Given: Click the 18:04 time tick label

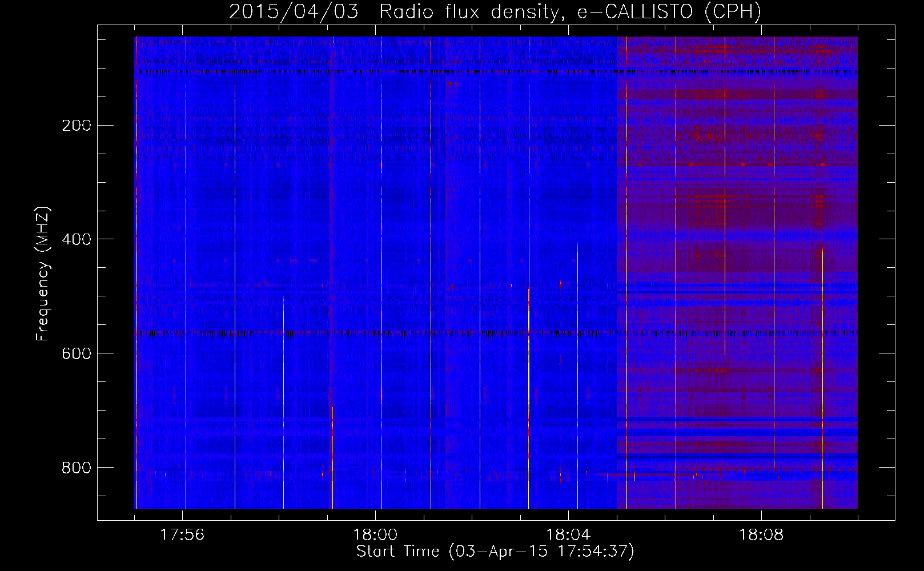Looking at the screenshot, I should click(x=568, y=535).
